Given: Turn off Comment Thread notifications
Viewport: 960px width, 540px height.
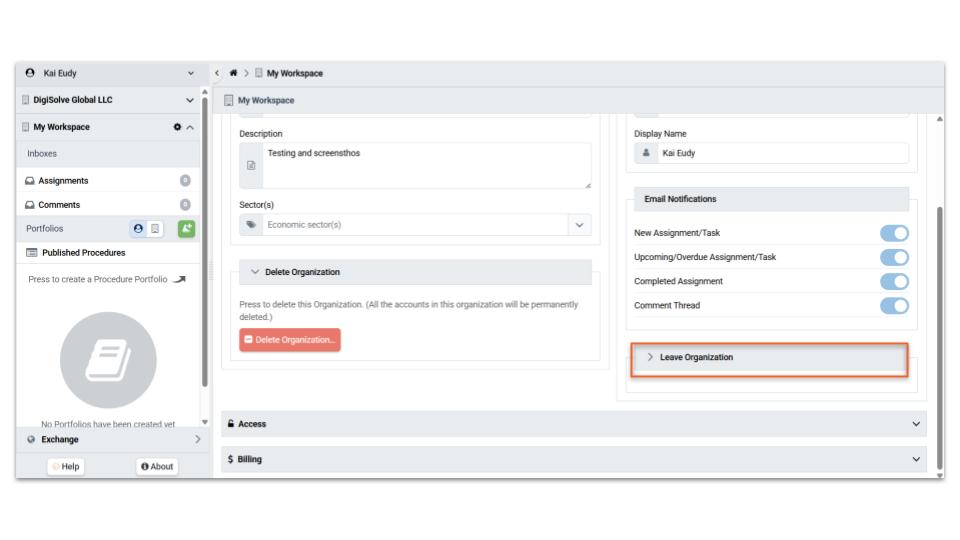Looking at the screenshot, I should pos(894,305).
